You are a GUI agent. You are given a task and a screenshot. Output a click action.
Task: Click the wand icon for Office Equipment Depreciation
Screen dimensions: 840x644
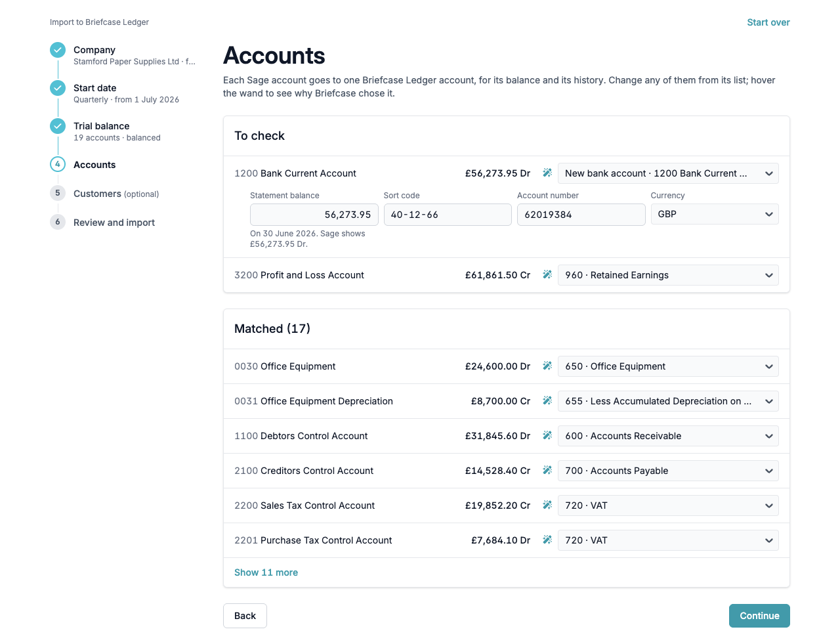click(x=547, y=401)
